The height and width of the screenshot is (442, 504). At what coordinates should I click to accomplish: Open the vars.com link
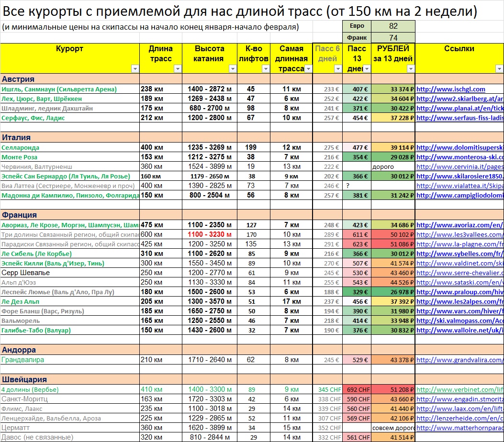point(460,311)
